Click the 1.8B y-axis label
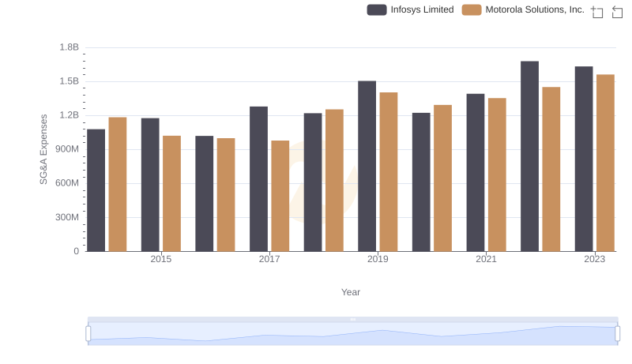The image size is (632, 364). pyautogui.click(x=70, y=47)
